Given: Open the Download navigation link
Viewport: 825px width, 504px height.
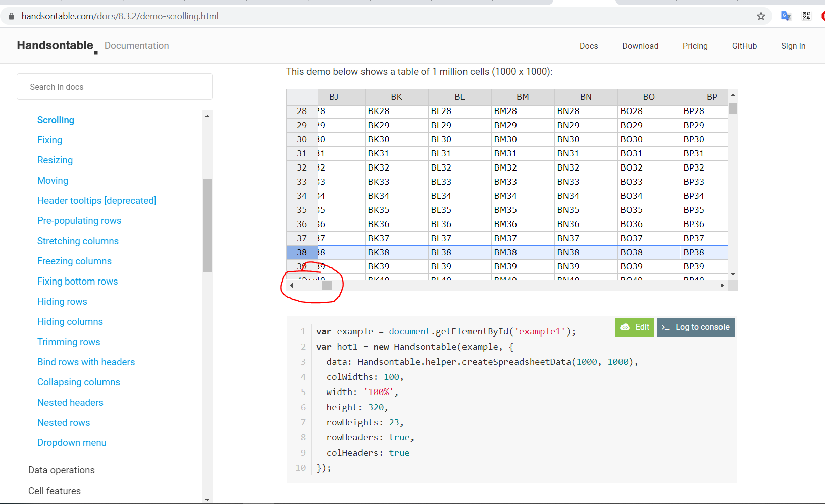Looking at the screenshot, I should tap(640, 46).
